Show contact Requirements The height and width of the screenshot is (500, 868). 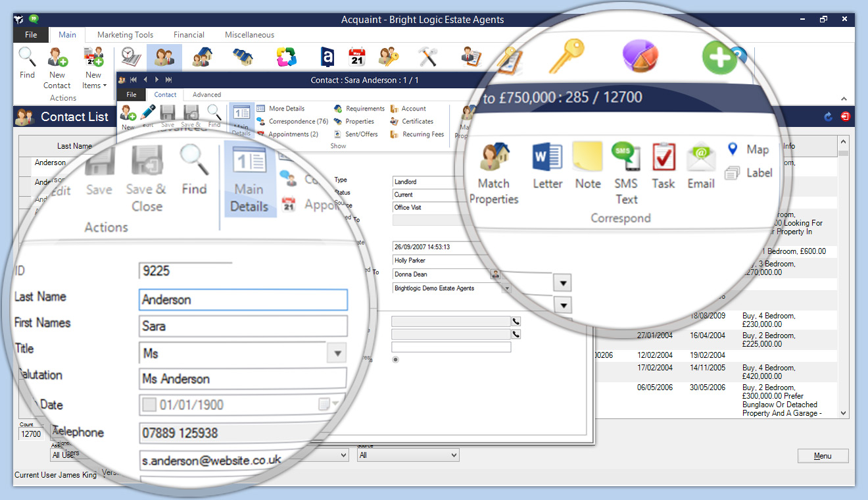click(x=359, y=109)
